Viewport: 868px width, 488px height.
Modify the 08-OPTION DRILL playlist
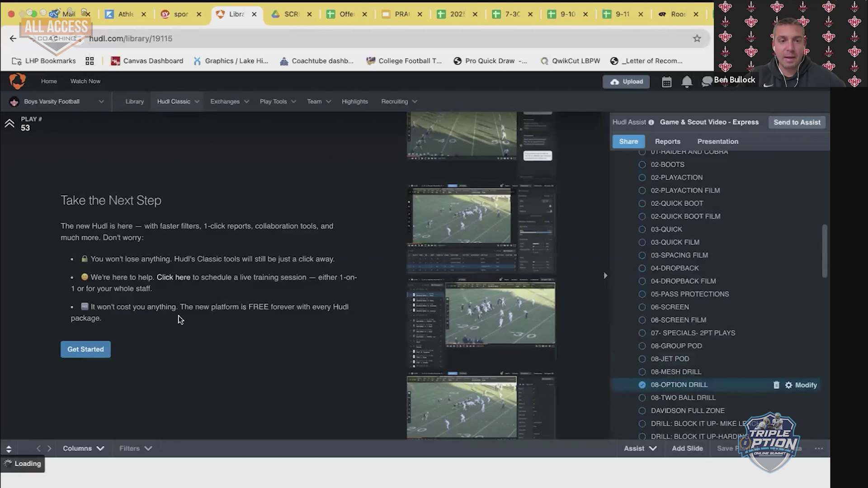click(801, 385)
